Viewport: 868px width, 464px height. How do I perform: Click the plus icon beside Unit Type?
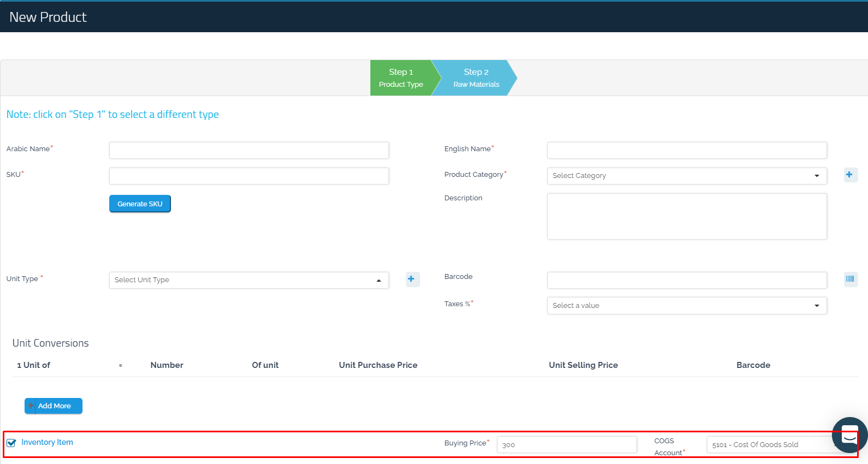[x=412, y=279]
